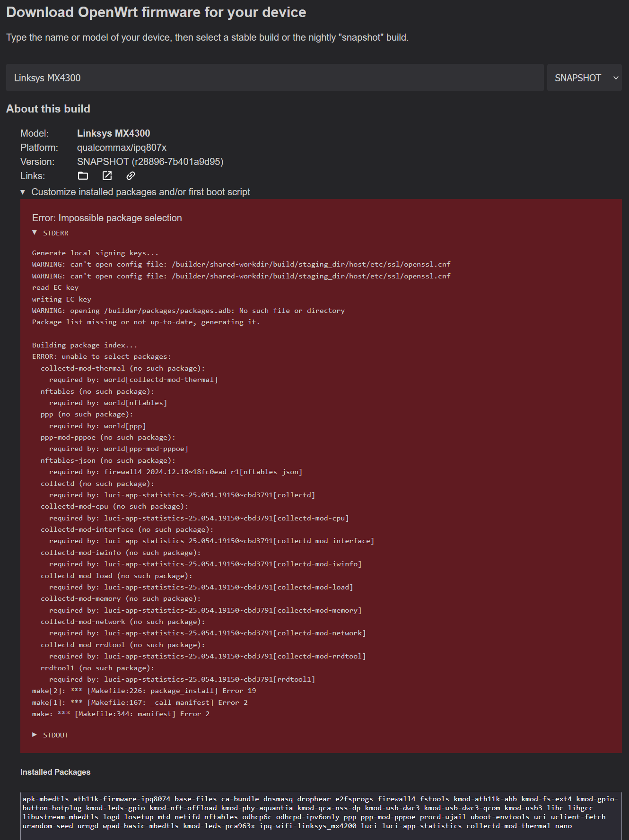Collapse the STDERR output section
Image resolution: width=629 pixels, height=840 pixels.
(51, 233)
